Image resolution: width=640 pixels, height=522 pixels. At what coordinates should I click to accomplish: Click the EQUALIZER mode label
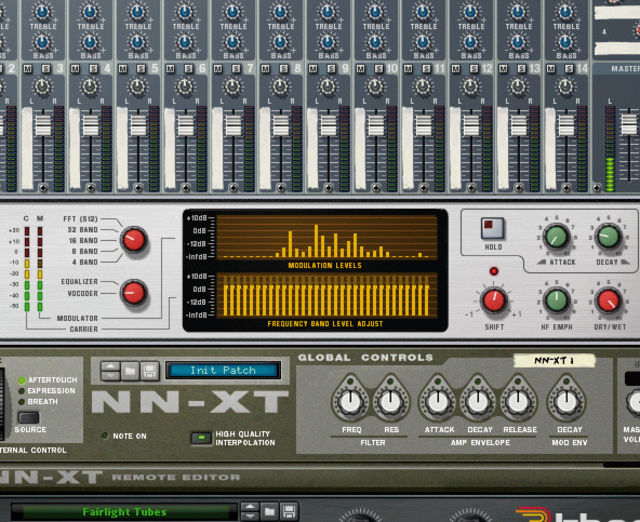pyautogui.click(x=79, y=282)
